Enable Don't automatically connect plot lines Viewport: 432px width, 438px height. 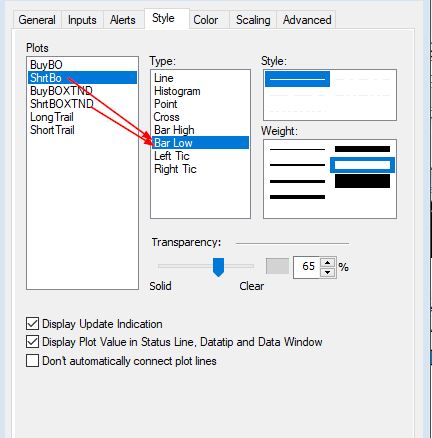pos(32,361)
